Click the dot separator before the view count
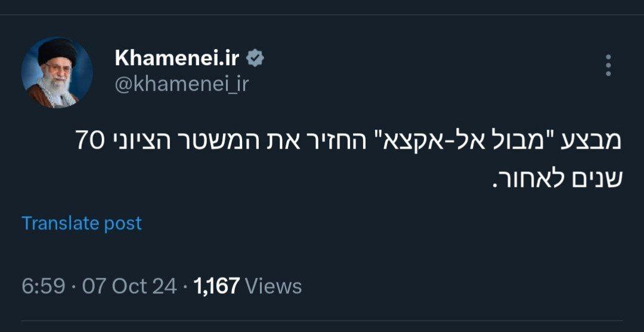The width and height of the screenshot is (644, 332). click(186, 286)
